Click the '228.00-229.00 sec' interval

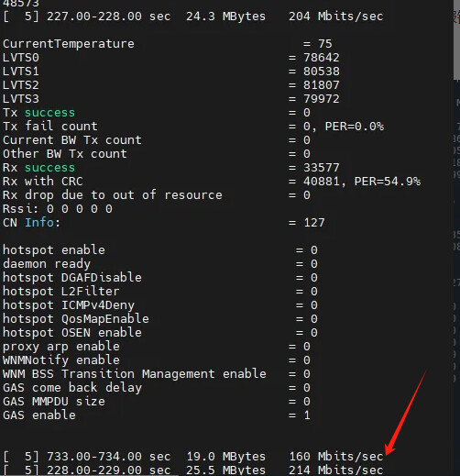(x=108, y=470)
